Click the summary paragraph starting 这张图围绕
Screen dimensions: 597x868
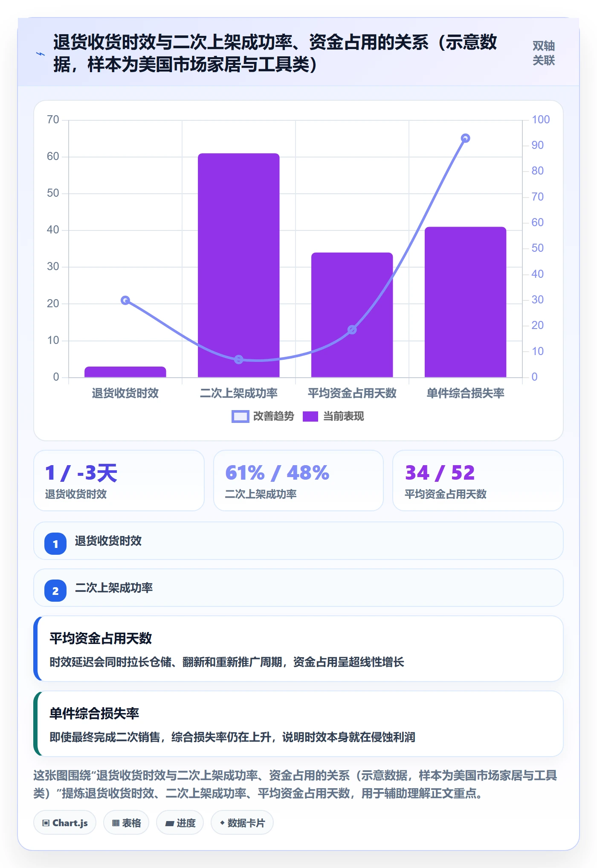(x=295, y=784)
